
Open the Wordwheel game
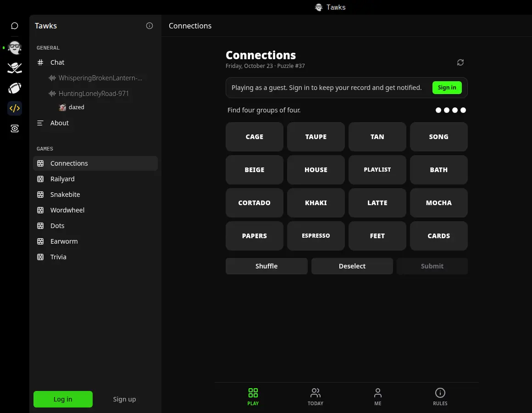coord(95,210)
